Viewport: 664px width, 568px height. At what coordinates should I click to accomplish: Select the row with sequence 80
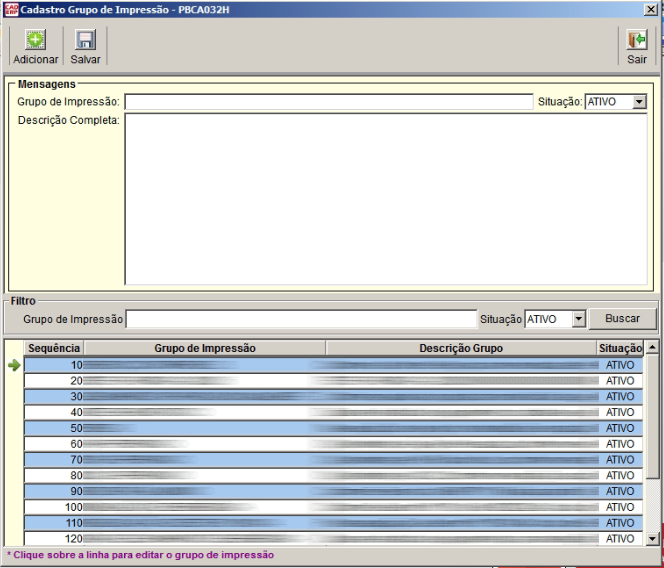(x=333, y=475)
